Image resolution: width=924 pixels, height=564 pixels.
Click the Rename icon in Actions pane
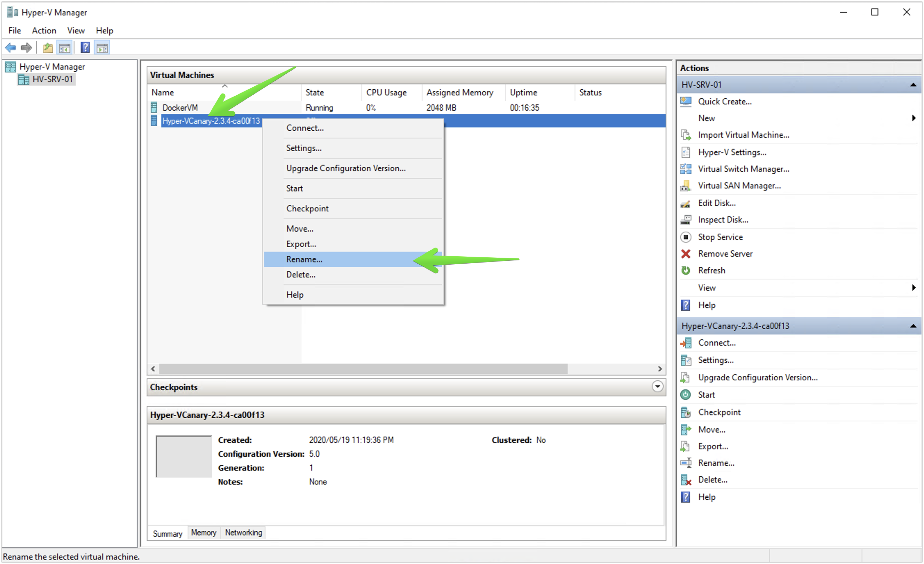pyautogui.click(x=686, y=463)
